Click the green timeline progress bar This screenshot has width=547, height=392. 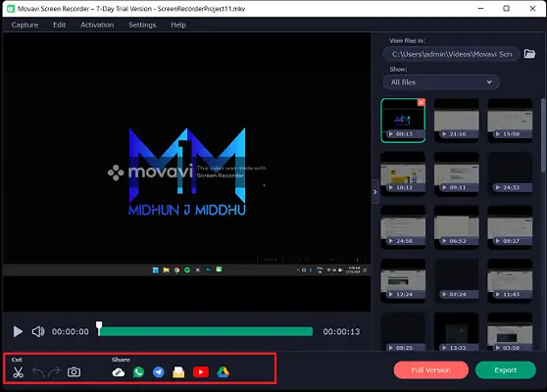(206, 331)
